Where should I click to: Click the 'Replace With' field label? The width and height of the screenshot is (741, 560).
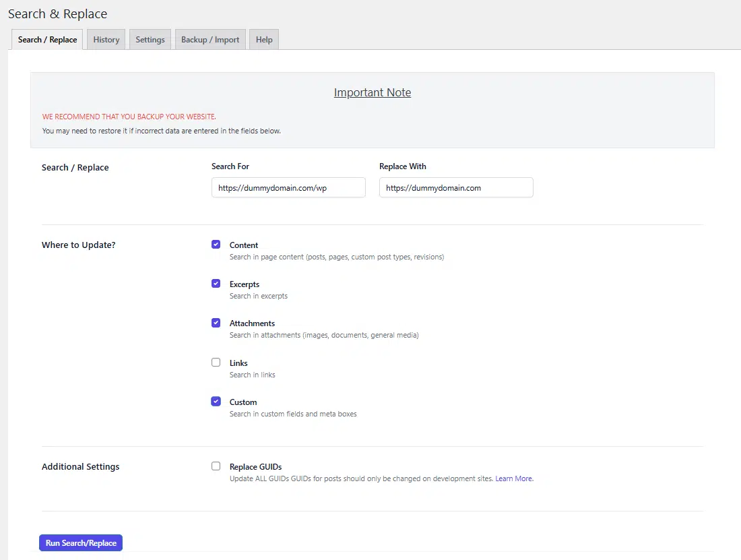[403, 166]
